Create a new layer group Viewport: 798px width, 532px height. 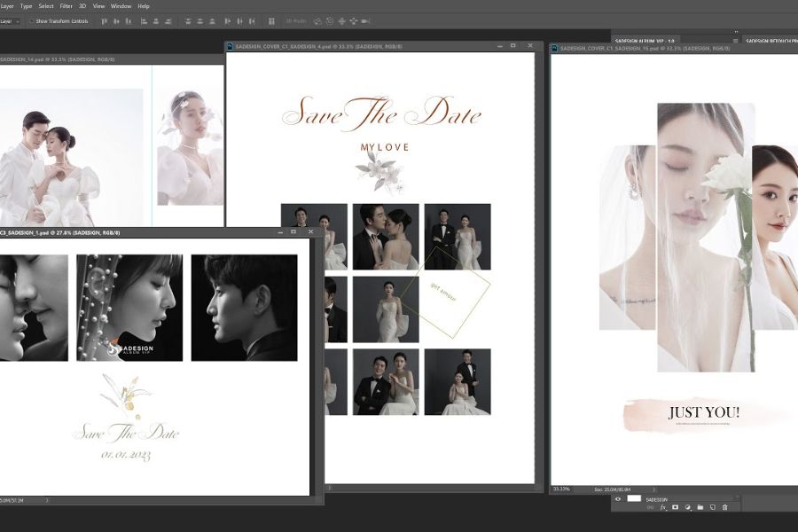pyautogui.click(x=700, y=507)
